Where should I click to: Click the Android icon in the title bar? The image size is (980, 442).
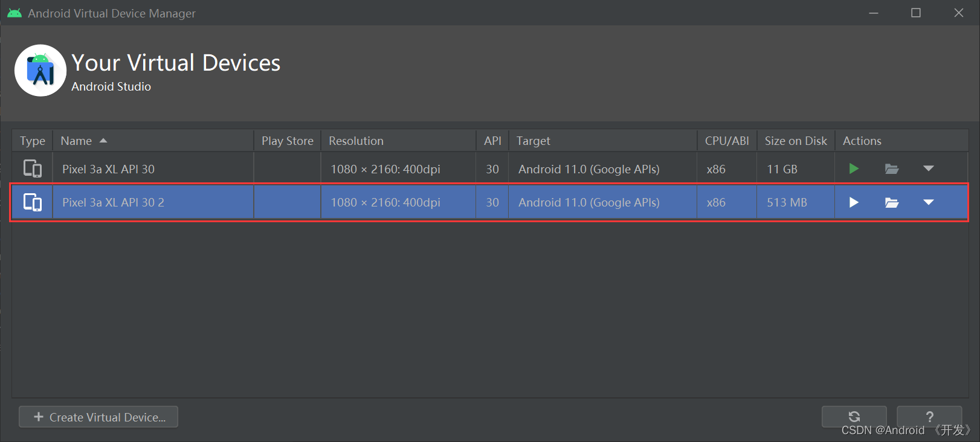(15, 13)
